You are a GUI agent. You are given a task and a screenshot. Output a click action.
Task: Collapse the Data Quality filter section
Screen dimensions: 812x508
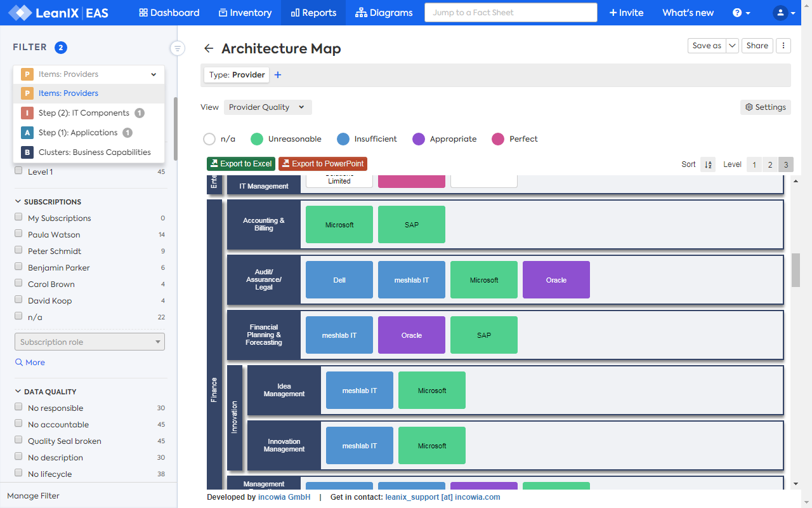point(46,392)
